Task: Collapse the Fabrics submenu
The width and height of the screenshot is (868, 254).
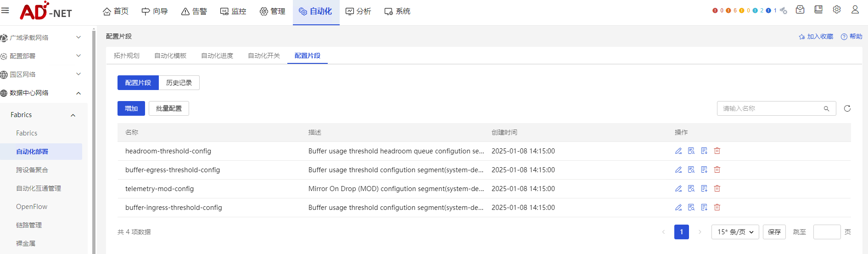Action: click(73, 115)
